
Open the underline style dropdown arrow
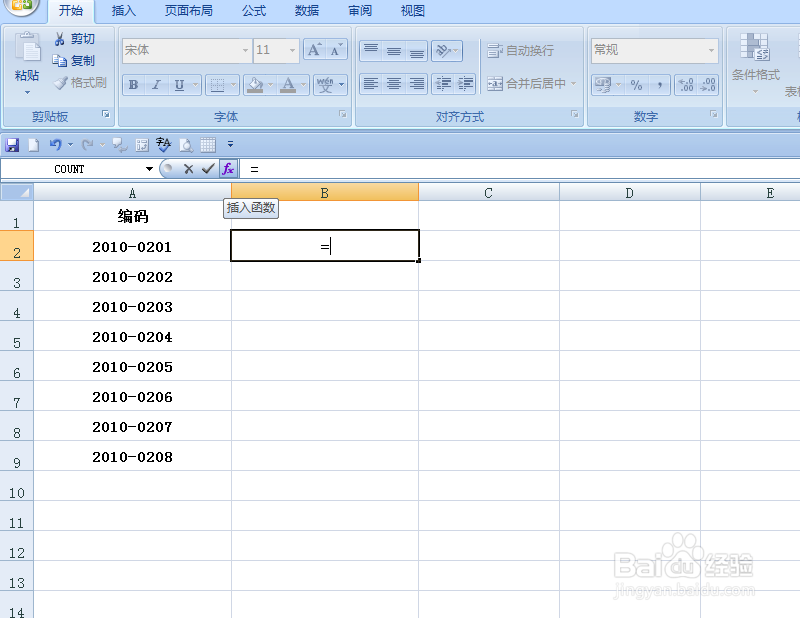(195, 85)
